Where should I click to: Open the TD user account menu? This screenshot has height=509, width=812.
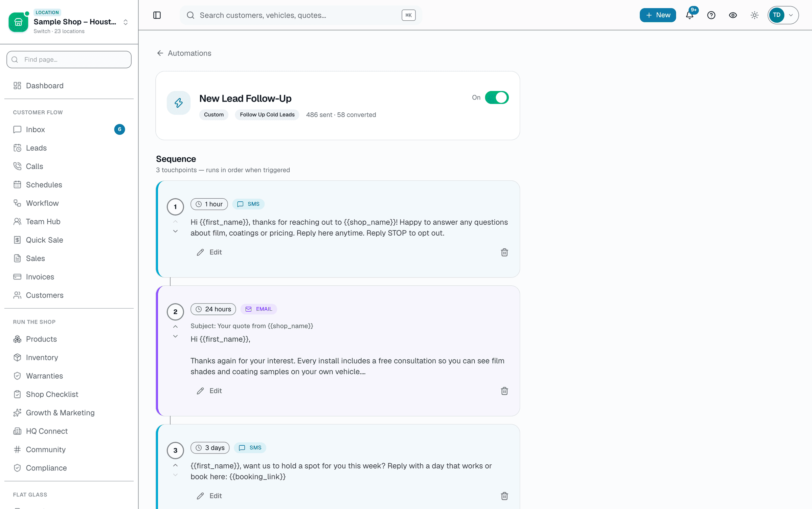tap(783, 15)
